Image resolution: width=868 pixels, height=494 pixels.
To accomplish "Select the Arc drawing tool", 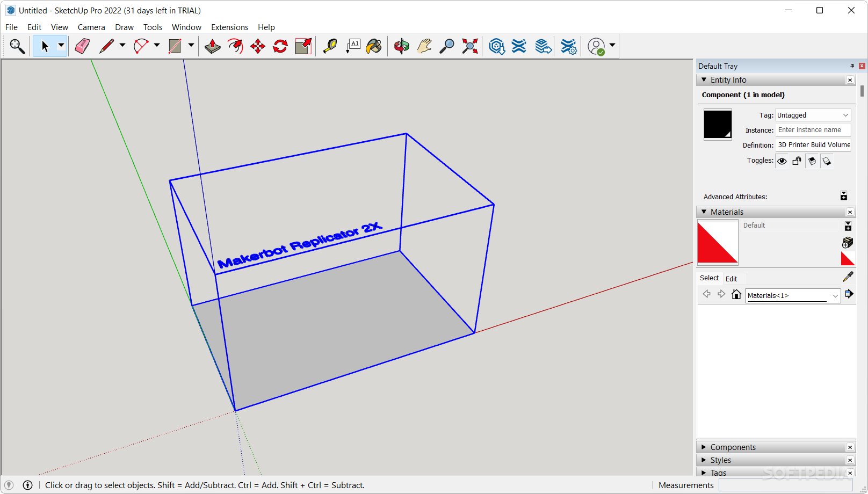I will [141, 47].
